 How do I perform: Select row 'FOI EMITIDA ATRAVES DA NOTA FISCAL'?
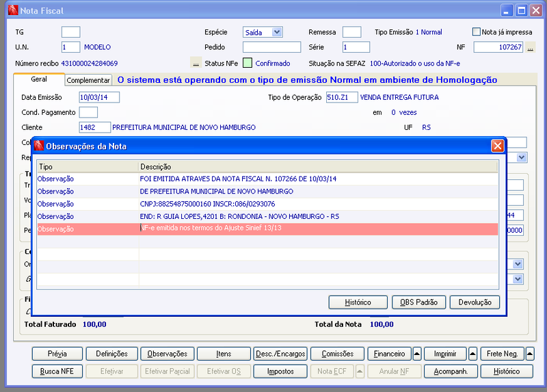(267, 179)
